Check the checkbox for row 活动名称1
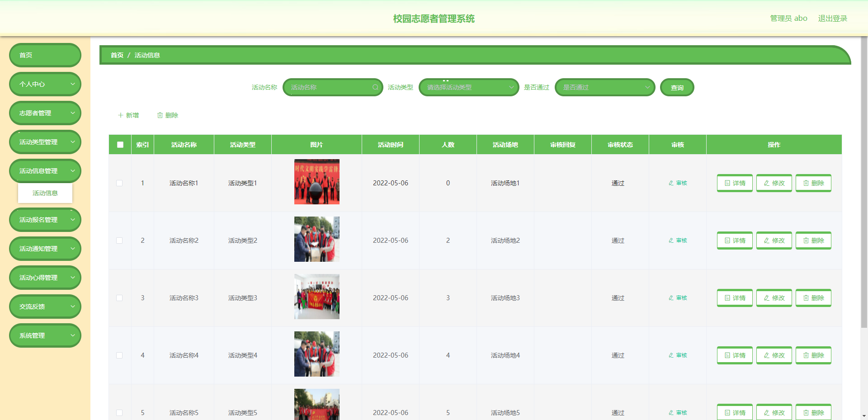The image size is (868, 420). [x=119, y=183]
